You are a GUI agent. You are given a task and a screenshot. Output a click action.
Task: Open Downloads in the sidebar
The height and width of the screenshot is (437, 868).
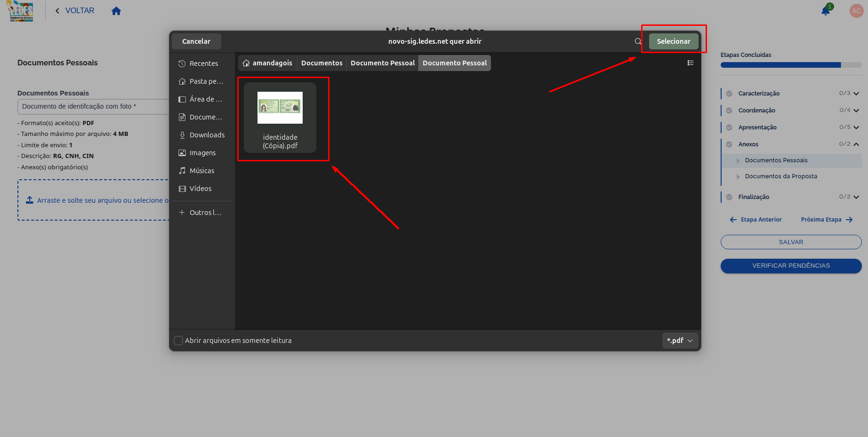[202, 135]
